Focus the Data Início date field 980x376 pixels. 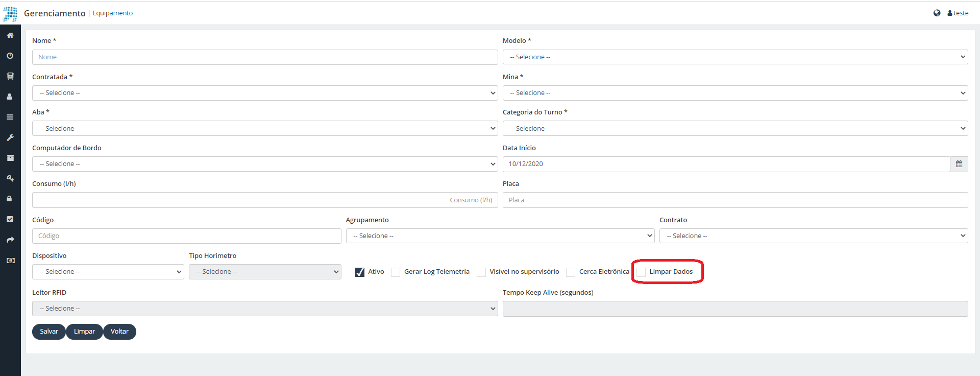(726, 164)
